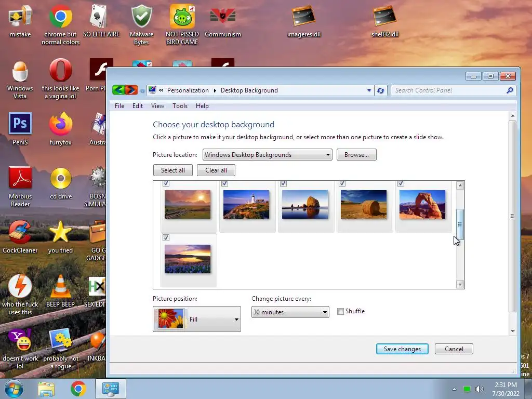This screenshot has width=532, height=399.
Task: Open the Picture position Fill dropdown
Action: click(x=197, y=319)
